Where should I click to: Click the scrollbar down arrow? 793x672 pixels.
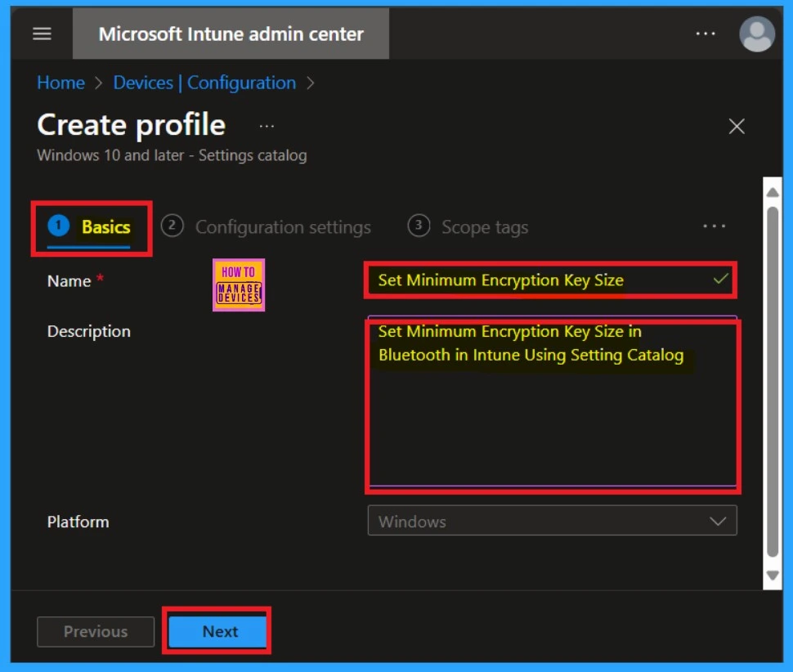pos(773,575)
